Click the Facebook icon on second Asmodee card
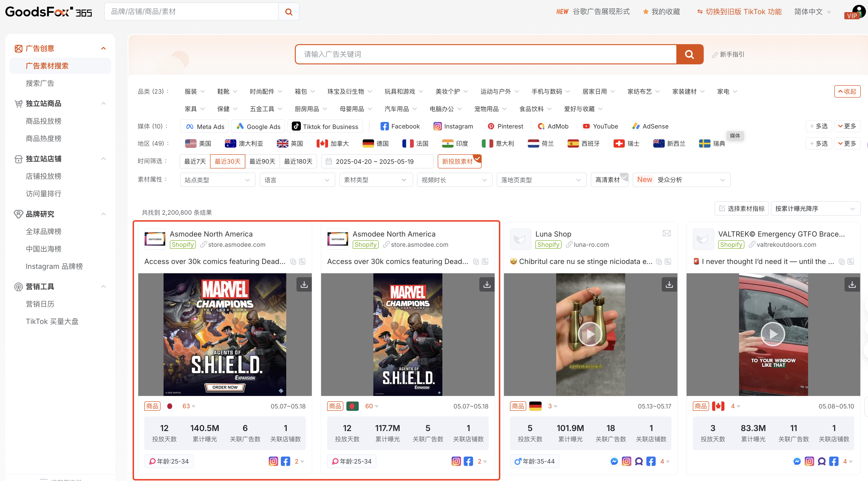Viewport: 868px width, 481px height. (468, 461)
